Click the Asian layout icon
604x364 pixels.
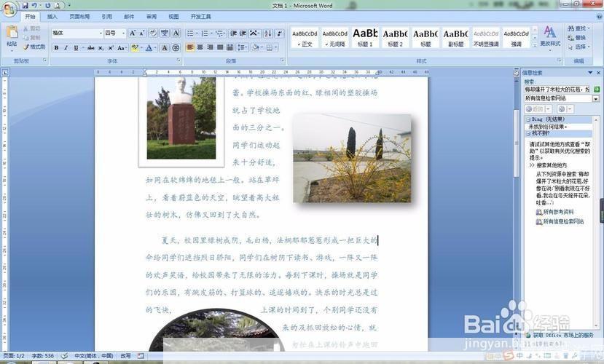pos(254,33)
